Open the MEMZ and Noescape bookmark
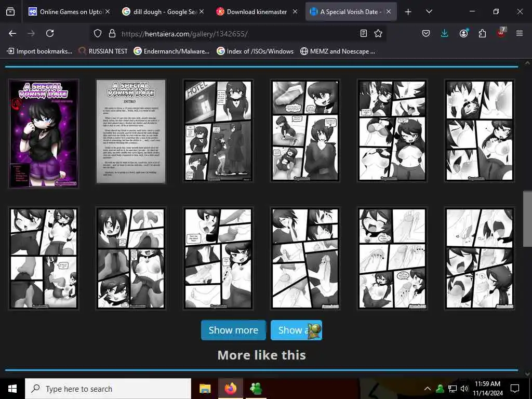 338,51
